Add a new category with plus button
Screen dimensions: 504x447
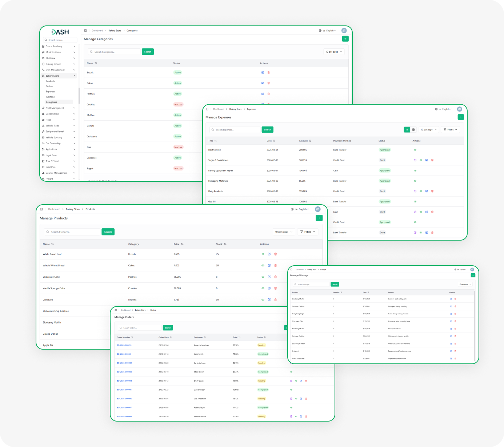tap(345, 39)
